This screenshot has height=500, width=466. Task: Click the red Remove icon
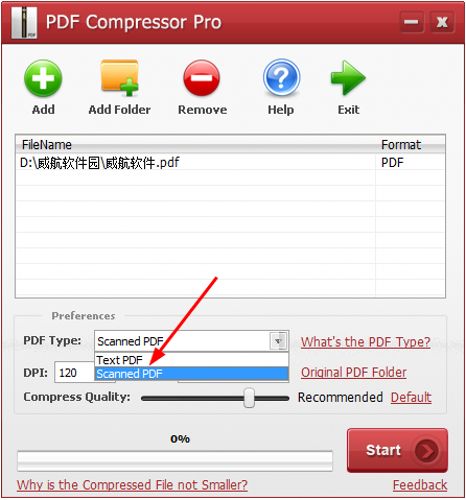pyautogui.click(x=202, y=78)
